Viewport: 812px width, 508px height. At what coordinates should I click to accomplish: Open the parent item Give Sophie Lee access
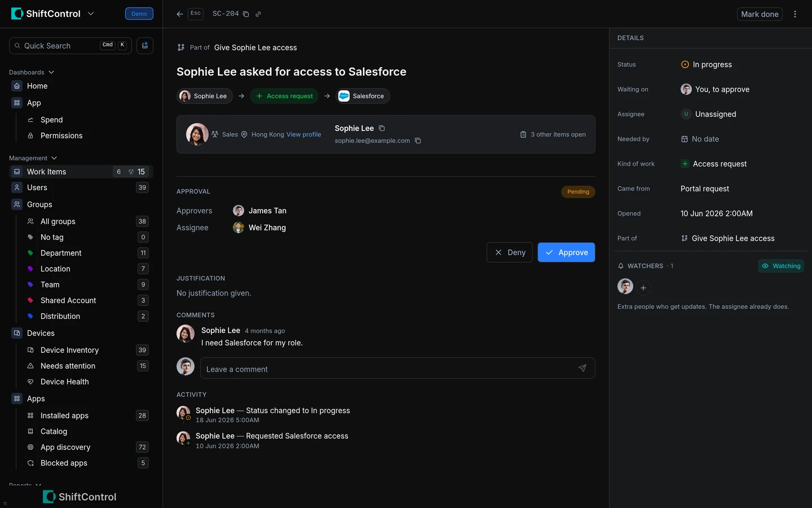(255, 47)
